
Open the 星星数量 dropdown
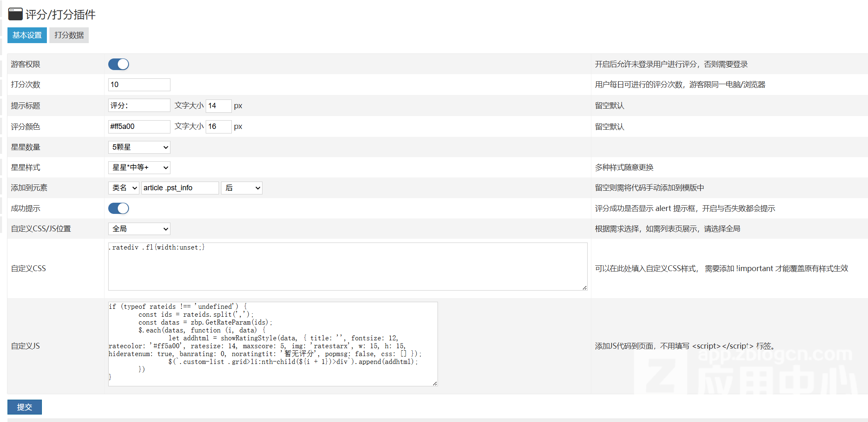coord(139,147)
